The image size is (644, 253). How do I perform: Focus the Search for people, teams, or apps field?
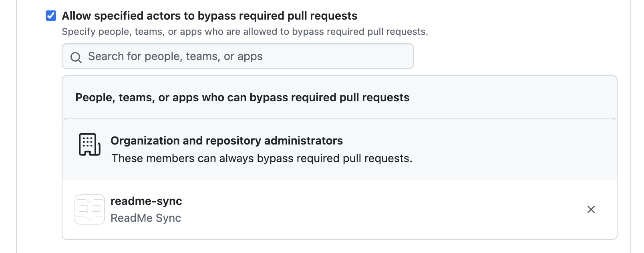[238, 56]
